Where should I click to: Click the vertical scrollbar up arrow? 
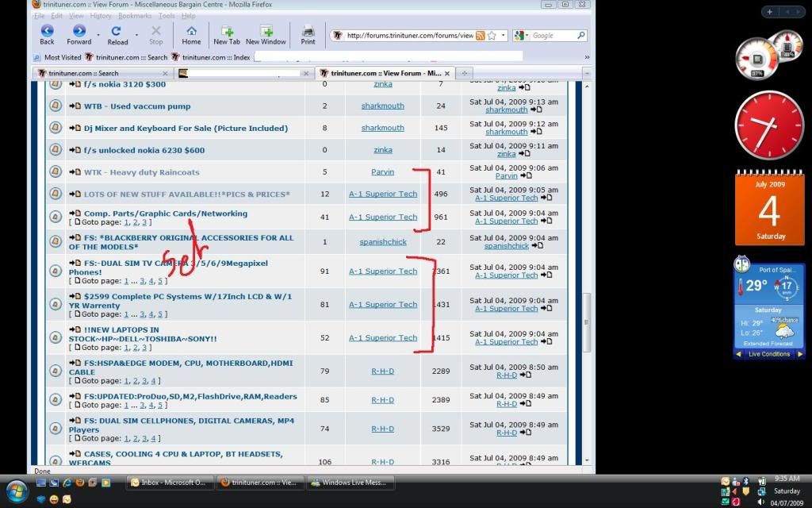click(587, 87)
